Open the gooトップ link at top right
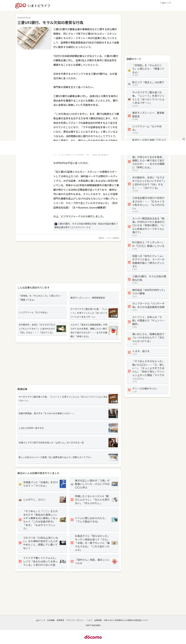The image size is (186, 644). [166, 3]
